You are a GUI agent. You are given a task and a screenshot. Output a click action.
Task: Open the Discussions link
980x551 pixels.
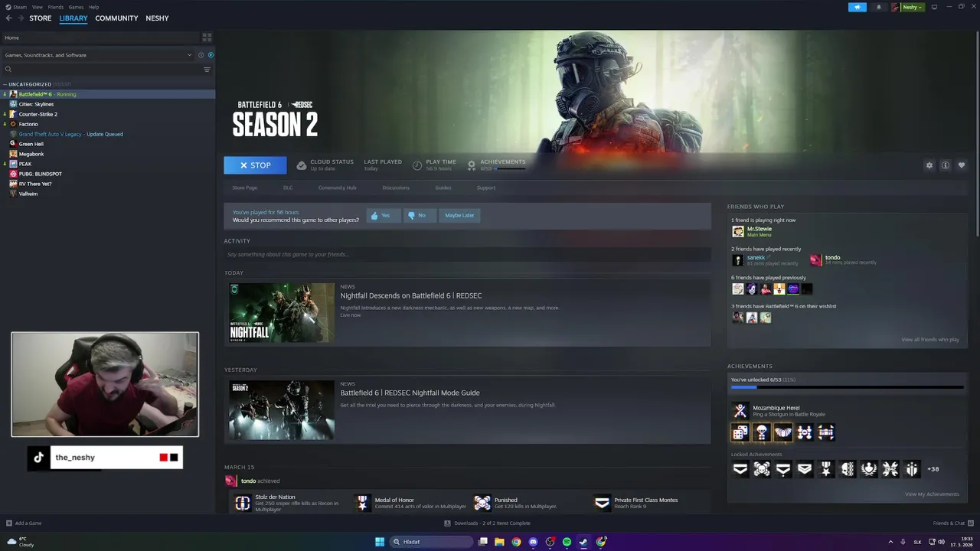(396, 187)
